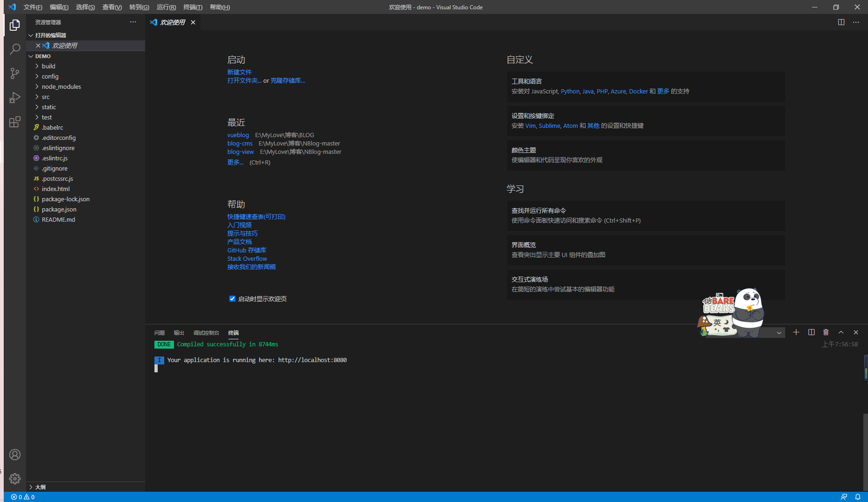868x502 pixels.
Task: Open the 文件(F) menu
Action: pyautogui.click(x=33, y=7)
